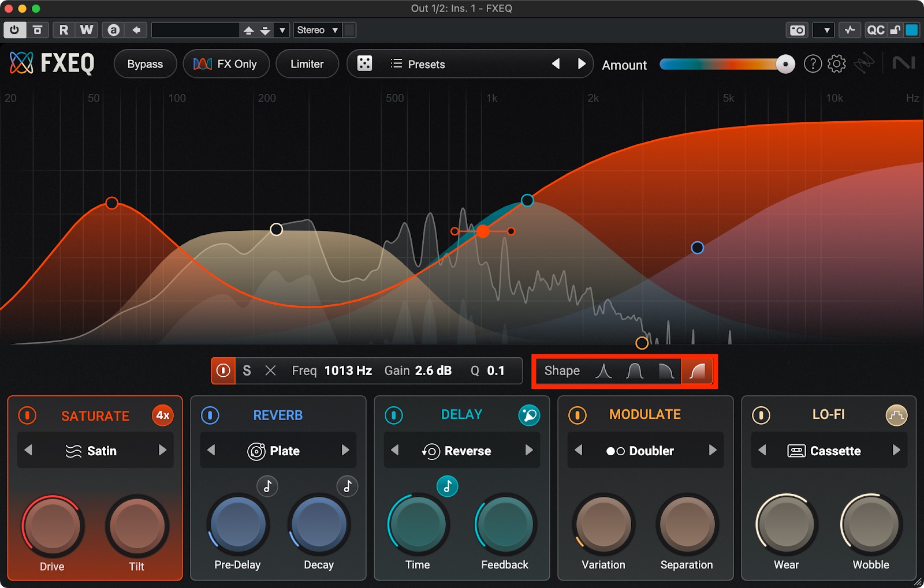Solo the selected band with S
The image size is (924, 588).
click(247, 370)
